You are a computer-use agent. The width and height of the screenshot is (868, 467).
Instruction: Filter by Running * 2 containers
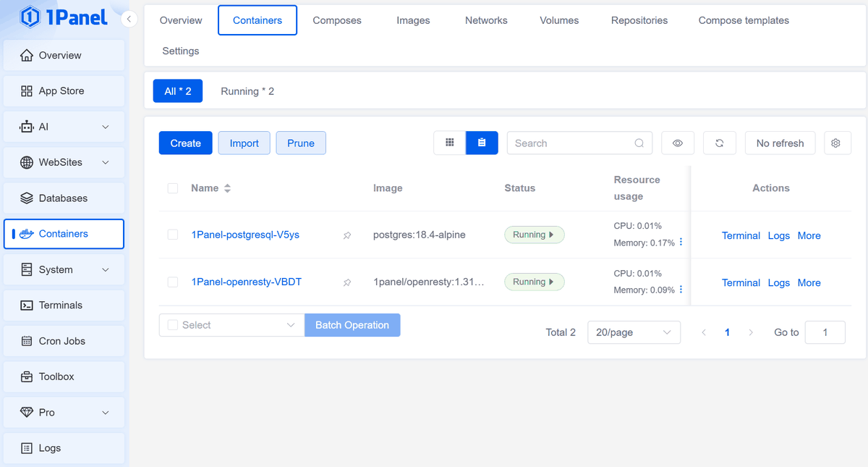click(x=247, y=91)
